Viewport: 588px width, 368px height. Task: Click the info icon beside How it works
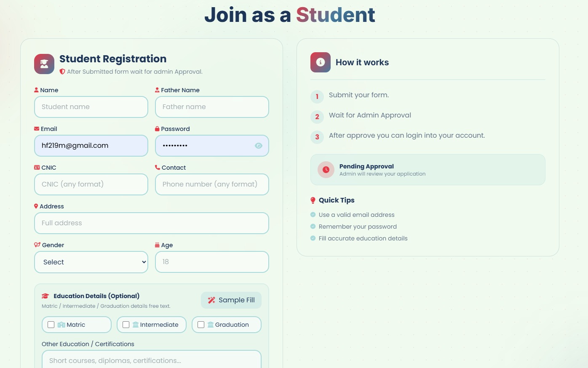[320, 62]
